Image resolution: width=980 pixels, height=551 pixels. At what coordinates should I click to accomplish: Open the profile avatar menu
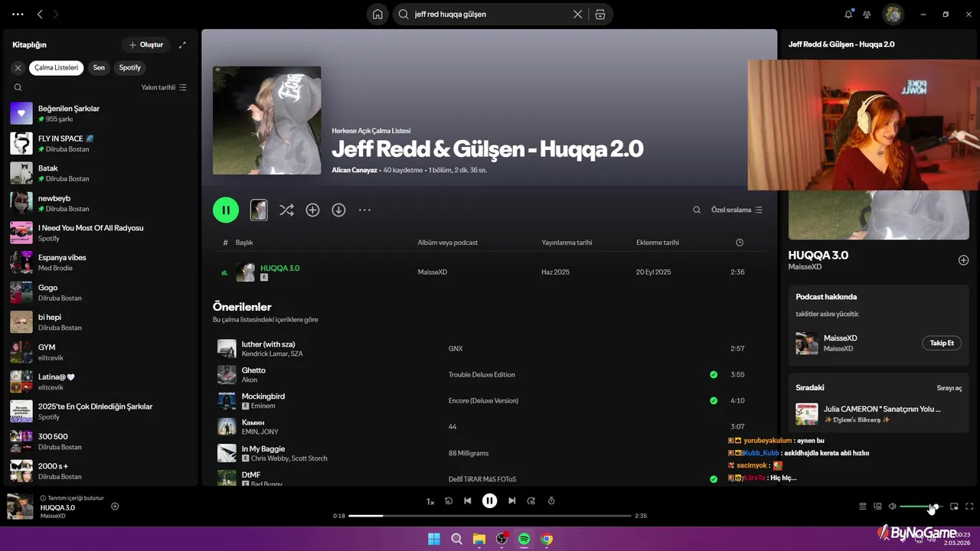(893, 14)
